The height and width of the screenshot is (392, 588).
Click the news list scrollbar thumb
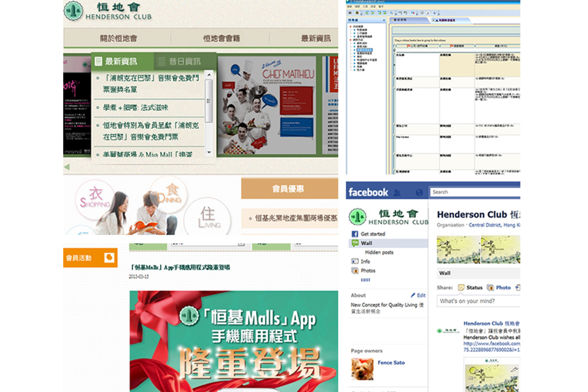209,100
